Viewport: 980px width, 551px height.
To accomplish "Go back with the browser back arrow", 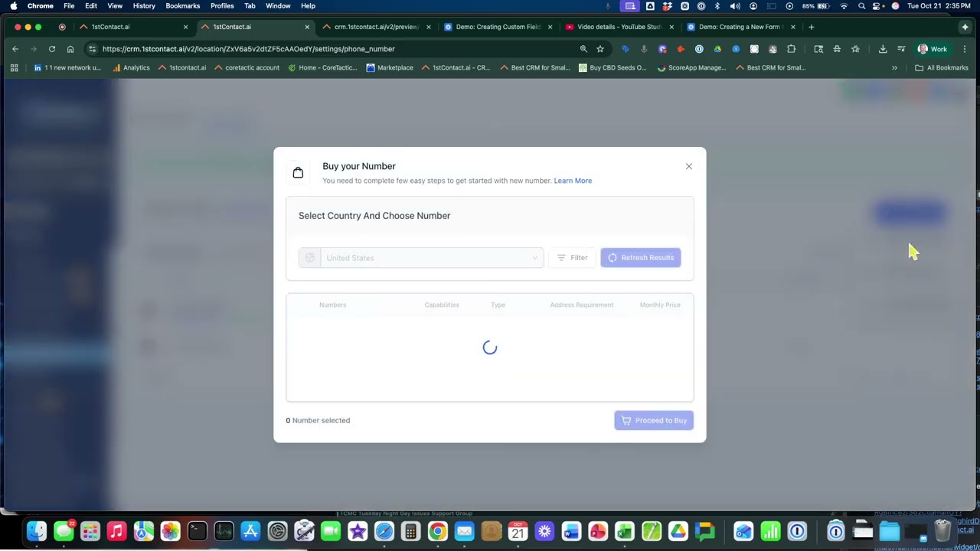I will (15, 49).
